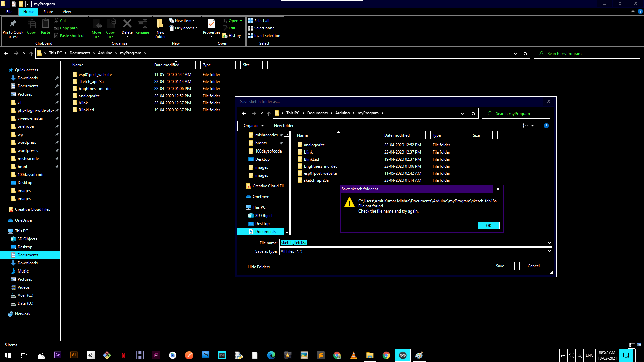644x362 pixels.
Task: Click Hide Folders in save dialog
Action: 258,267
